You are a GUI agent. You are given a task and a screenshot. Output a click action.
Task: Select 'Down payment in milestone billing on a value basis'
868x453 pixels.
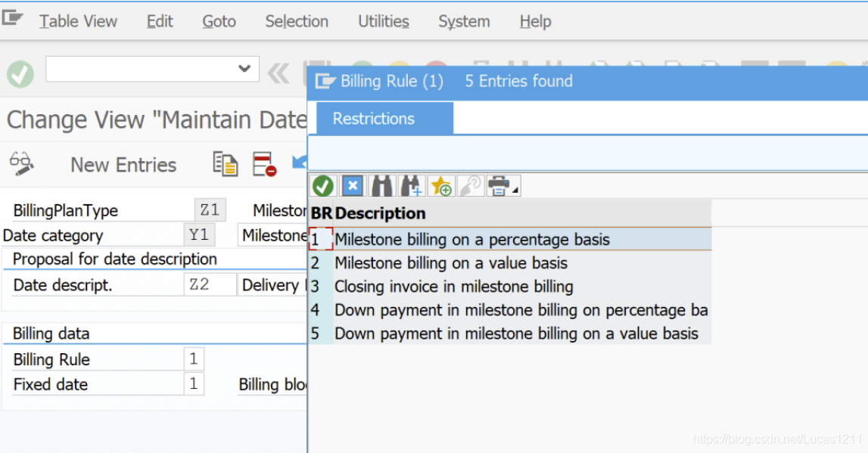pos(516,334)
